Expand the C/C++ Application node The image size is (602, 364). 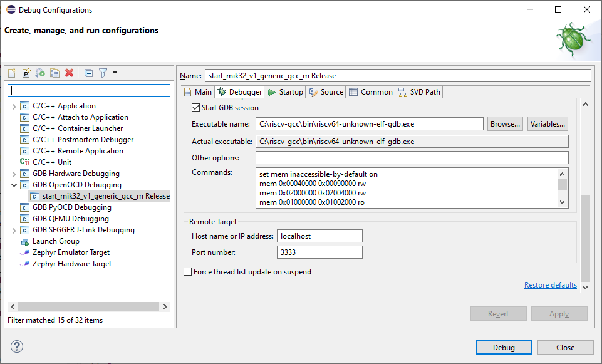tap(14, 106)
